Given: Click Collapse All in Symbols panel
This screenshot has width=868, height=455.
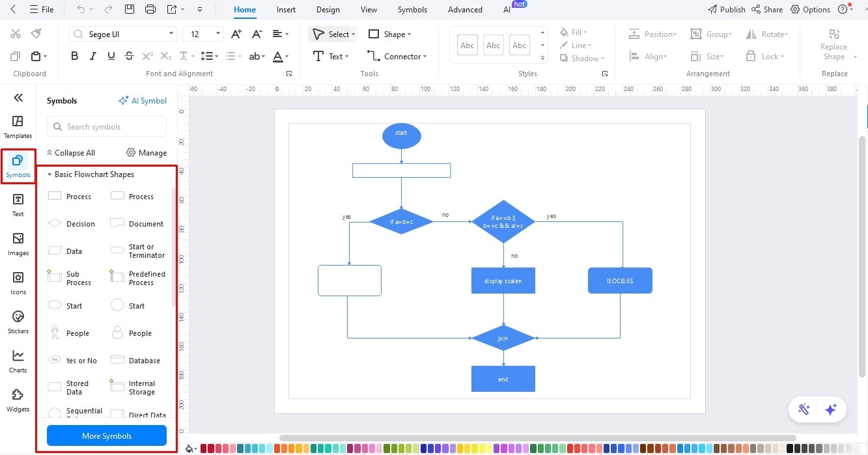Looking at the screenshot, I should pos(70,153).
